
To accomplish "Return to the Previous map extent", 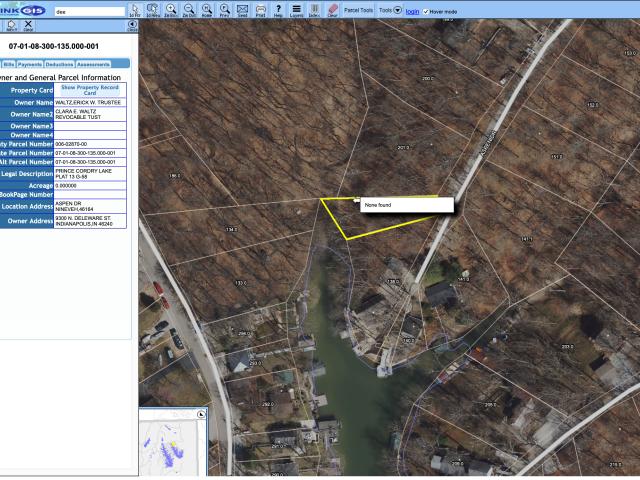I will pos(225,10).
